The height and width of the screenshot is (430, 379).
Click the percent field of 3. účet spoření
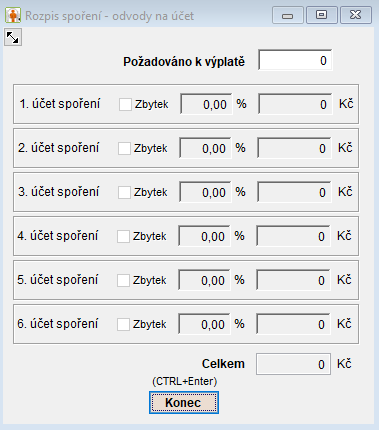(205, 192)
